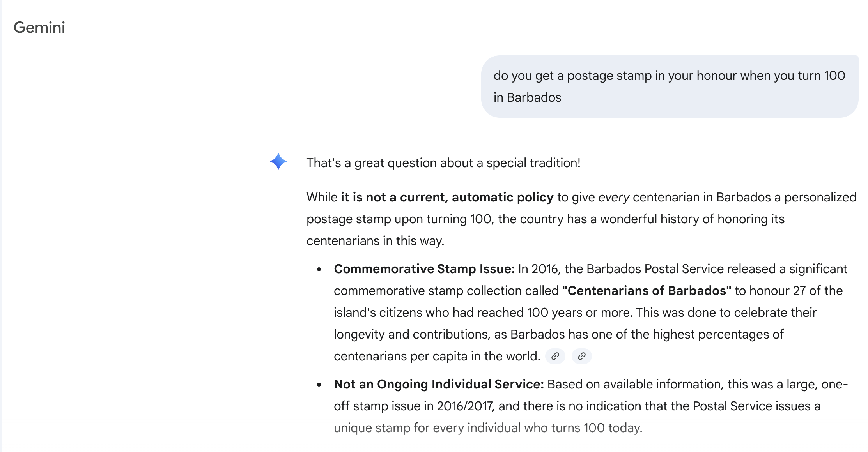Click the bolded phrase it is not a current, automatic policy
This screenshot has height=452, width=868.
coord(446,197)
